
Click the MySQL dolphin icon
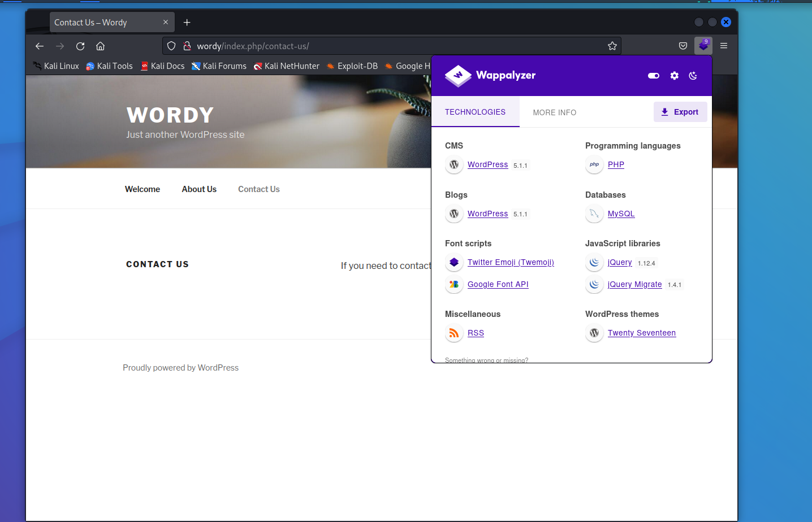[594, 214]
